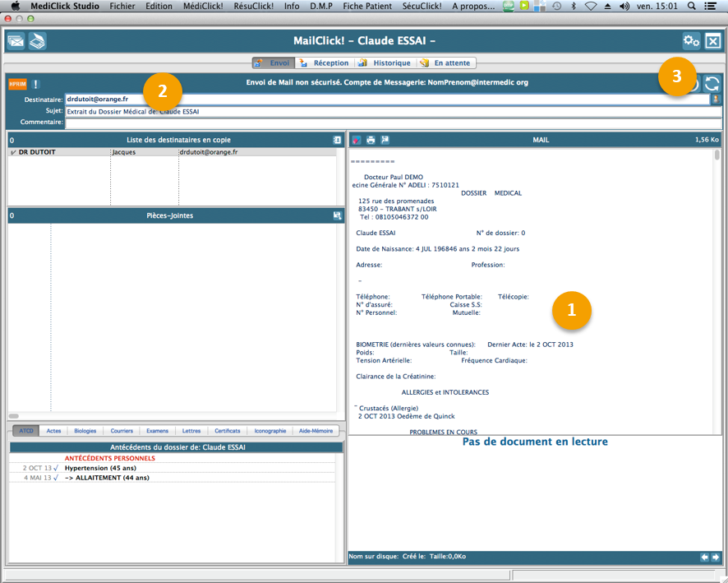Click next document arrow at bottom right
This screenshot has width=728, height=583.
(x=716, y=557)
